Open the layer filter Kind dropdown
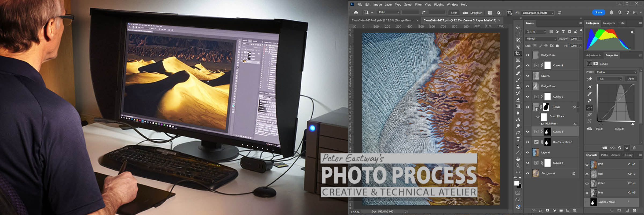The height and width of the screenshot is (215, 644). click(536, 32)
